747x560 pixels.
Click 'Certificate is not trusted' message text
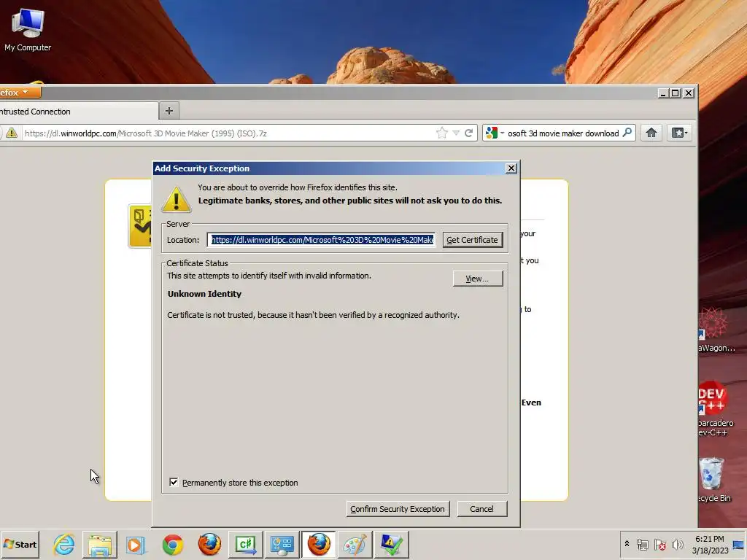(x=313, y=315)
